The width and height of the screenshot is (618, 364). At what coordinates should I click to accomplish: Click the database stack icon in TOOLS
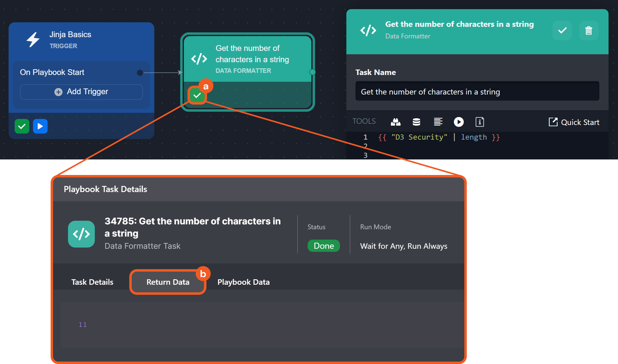point(416,122)
